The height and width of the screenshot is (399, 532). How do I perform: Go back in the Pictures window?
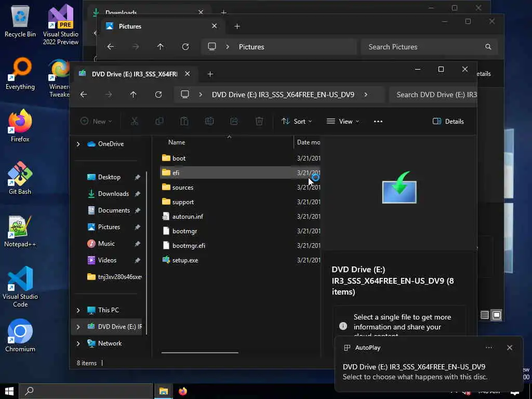coord(111,47)
